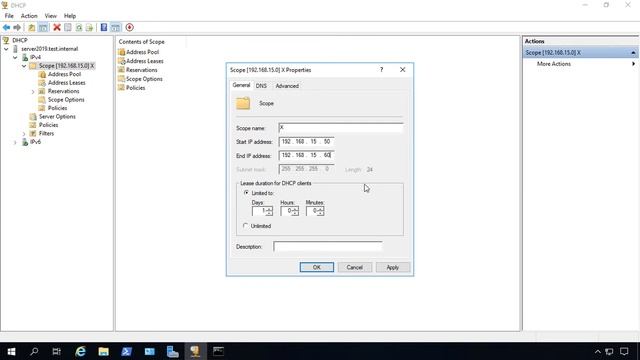Select the IPv4 node in the tree
Image resolution: width=640 pixels, height=360 pixels.
point(35,57)
